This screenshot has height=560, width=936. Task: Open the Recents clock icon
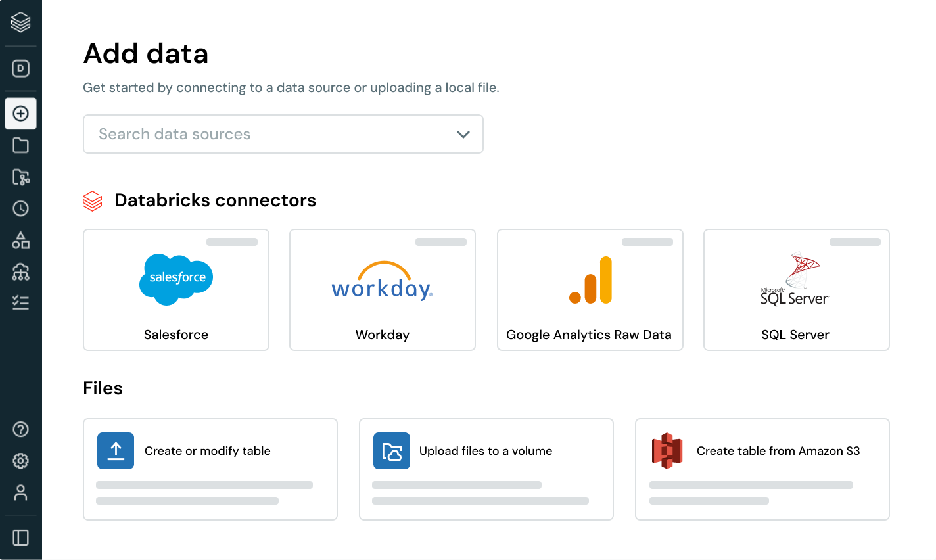pyautogui.click(x=21, y=208)
